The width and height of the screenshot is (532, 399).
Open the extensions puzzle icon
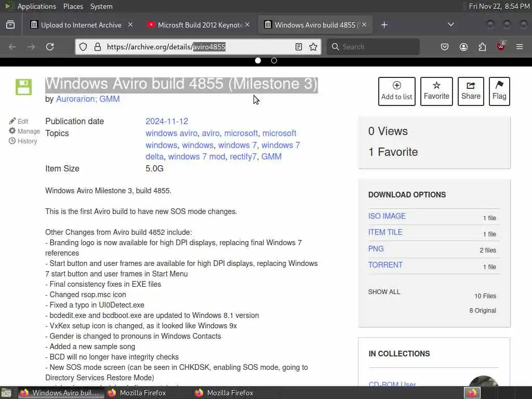coord(482,47)
